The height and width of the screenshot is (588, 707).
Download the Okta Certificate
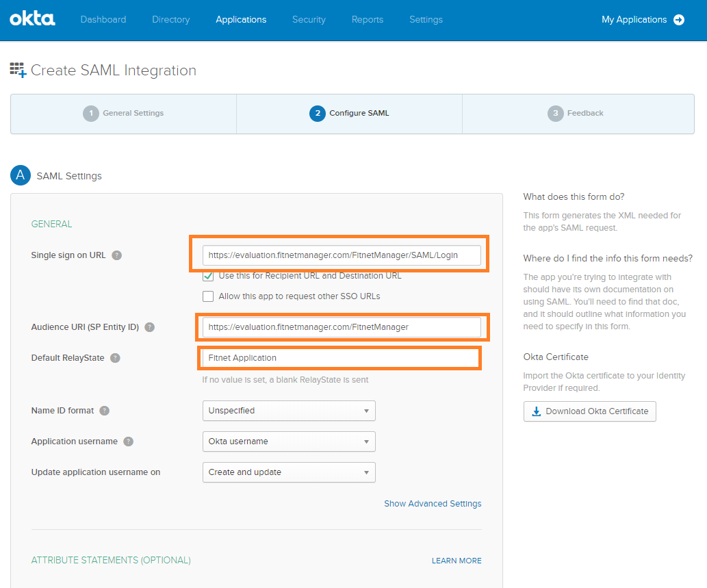pos(589,411)
